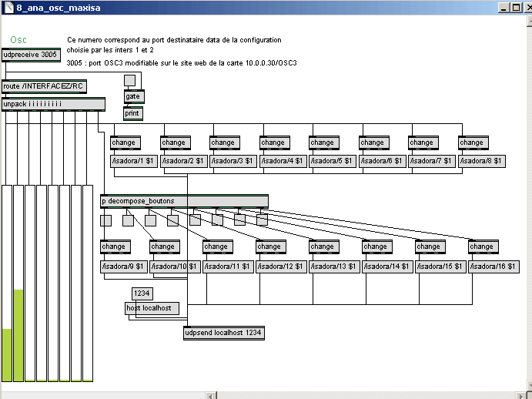The height and width of the screenshot is (399, 532).
Task: Click the gate object
Action: click(x=133, y=96)
